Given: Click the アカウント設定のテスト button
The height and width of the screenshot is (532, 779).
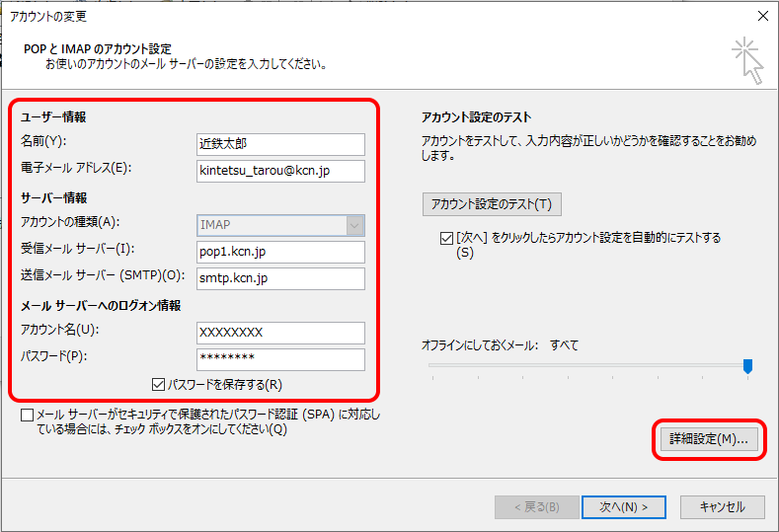Looking at the screenshot, I should point(492,204).
